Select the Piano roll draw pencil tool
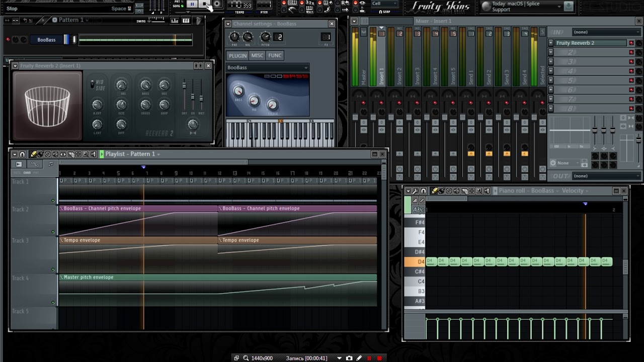Screen dimensions: 644x362 coord(434,191)
